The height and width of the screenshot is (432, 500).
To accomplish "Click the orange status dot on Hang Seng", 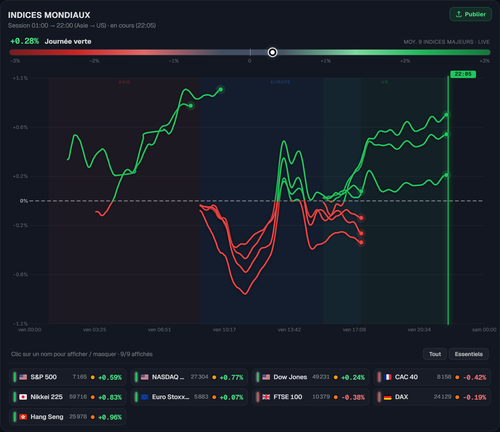I will tap(93, 417).
